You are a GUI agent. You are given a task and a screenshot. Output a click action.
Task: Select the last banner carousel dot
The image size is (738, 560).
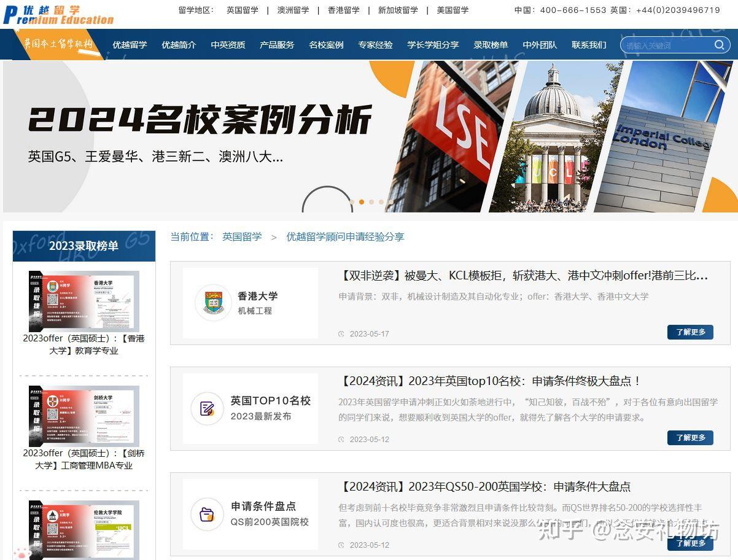click(391, 201)
